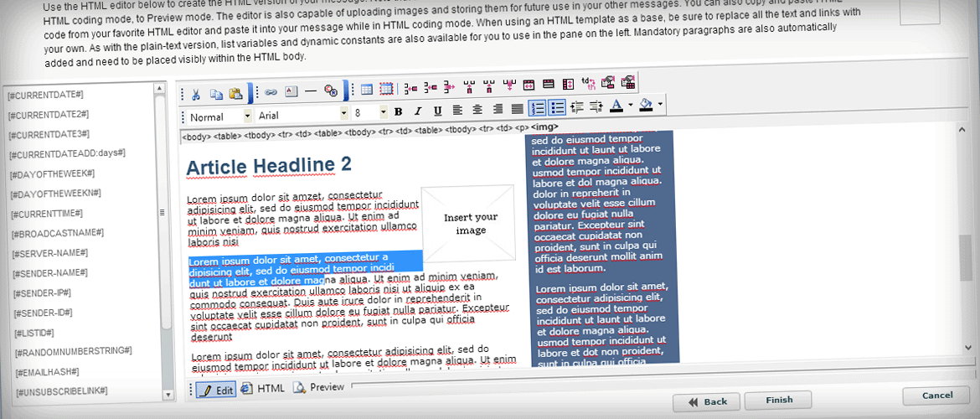The height and width of the screenshot is (419, 980).
Task: Toggle the numbered list button
Action: (x=538, y=108)
